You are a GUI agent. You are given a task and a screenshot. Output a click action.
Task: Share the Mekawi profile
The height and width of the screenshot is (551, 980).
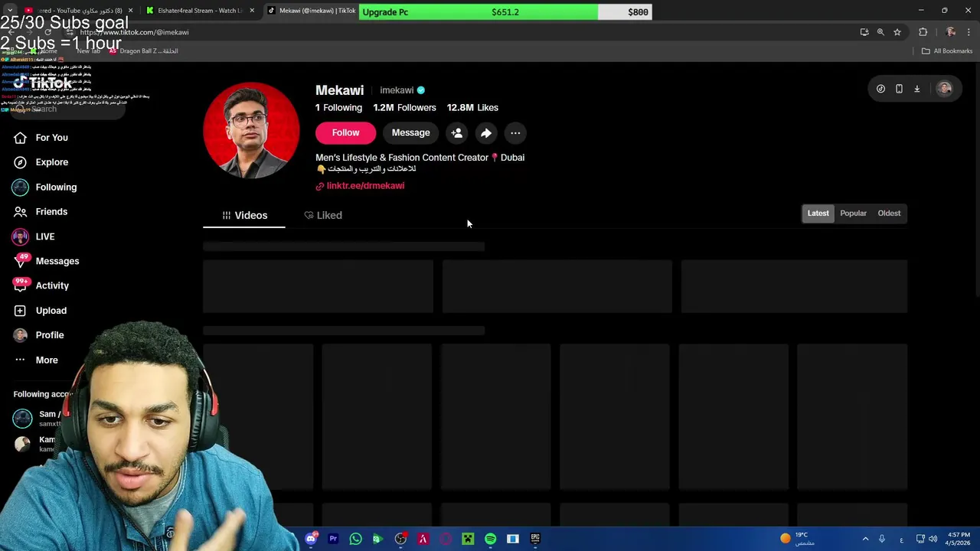pos(486,133)
